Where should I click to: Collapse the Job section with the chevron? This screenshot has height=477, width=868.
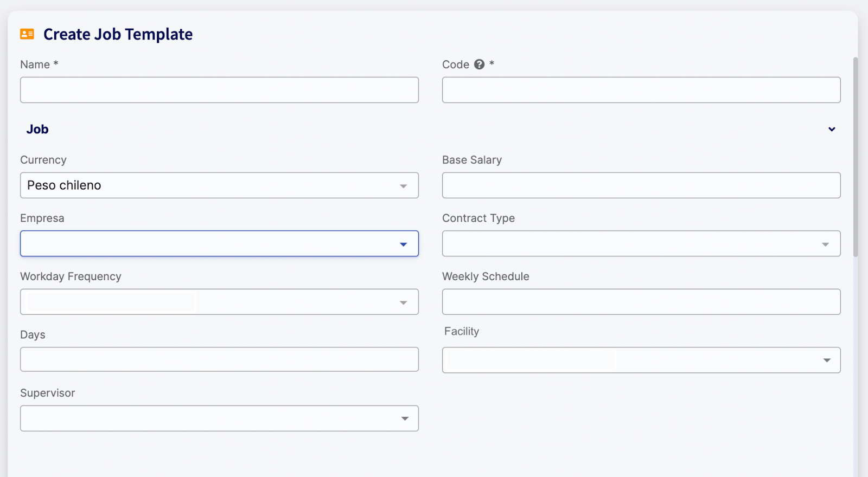click(x=831, y=129)
